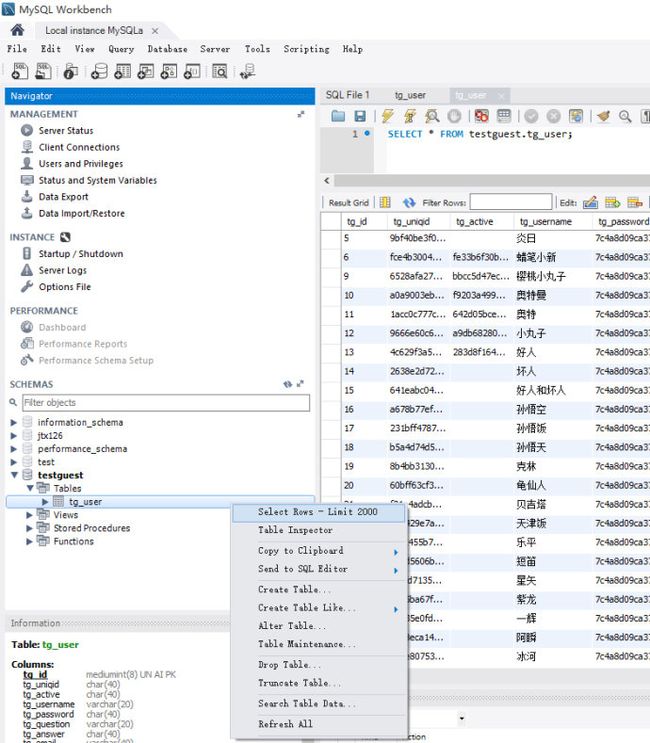Edit current row pencil icon
This screenshot has height=743, width=650.
click(590, 202)
